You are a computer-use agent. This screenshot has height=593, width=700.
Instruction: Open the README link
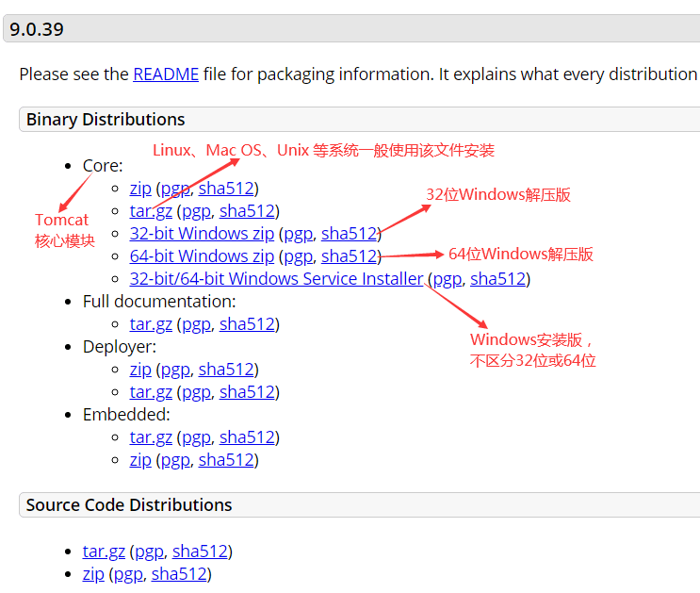[166, 74]
